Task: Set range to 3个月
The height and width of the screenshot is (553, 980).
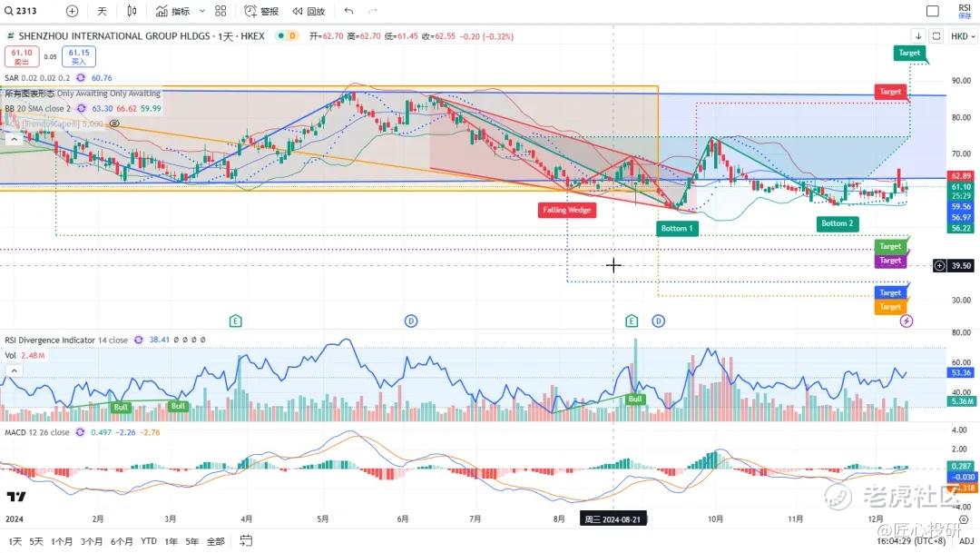Action: [92, 541]
